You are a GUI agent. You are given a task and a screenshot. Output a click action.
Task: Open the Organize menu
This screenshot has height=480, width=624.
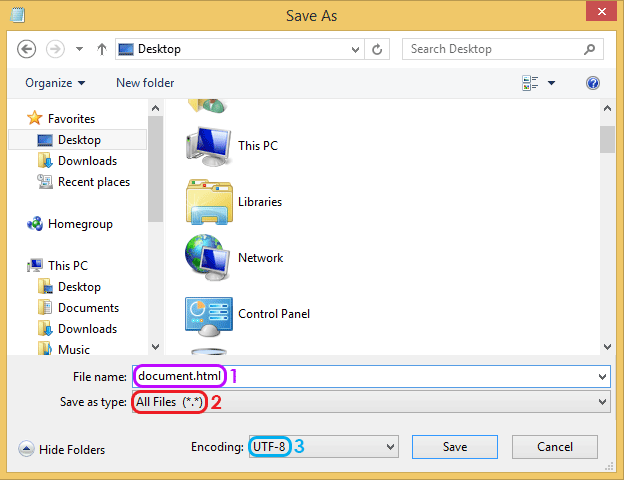[55, 83]
